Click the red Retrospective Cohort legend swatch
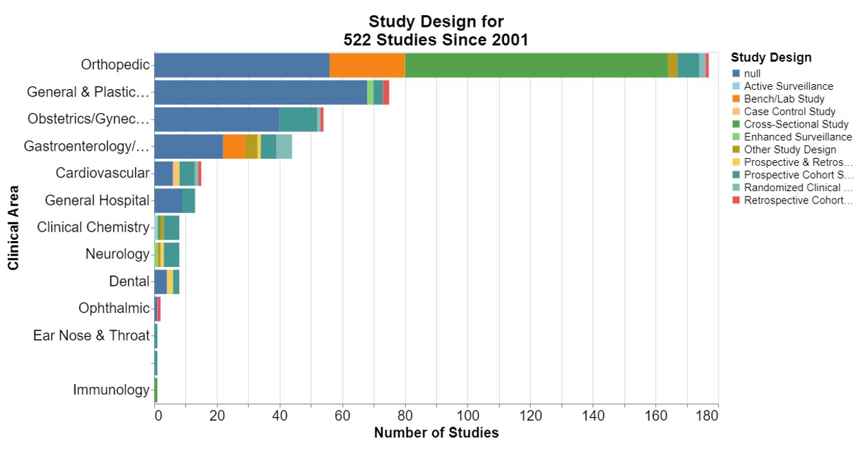Viewport: 868px width, 463px height. (x=736, y=200)
